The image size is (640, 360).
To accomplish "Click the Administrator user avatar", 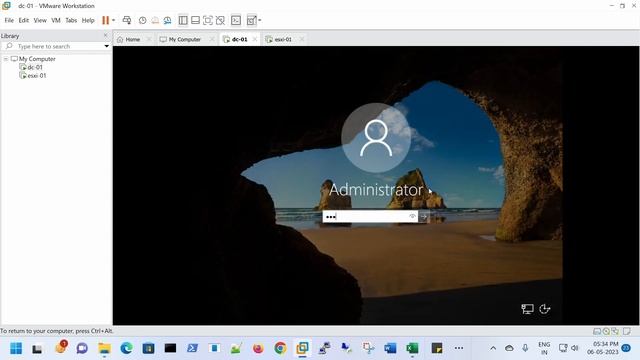I will pyautogui.click(x=376, y=138).
